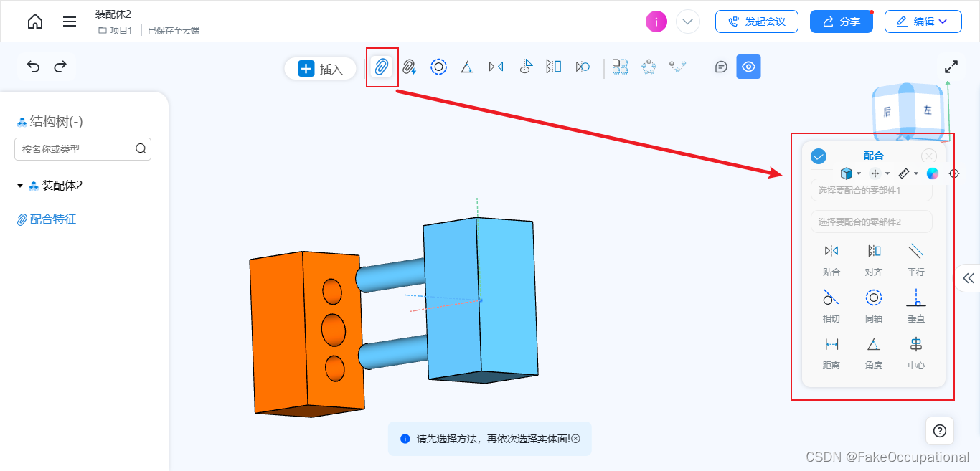Choose the 角度 angle mate type
This screenshot has height=471, width=980.
pyautogui.click(x=874, y=353)
